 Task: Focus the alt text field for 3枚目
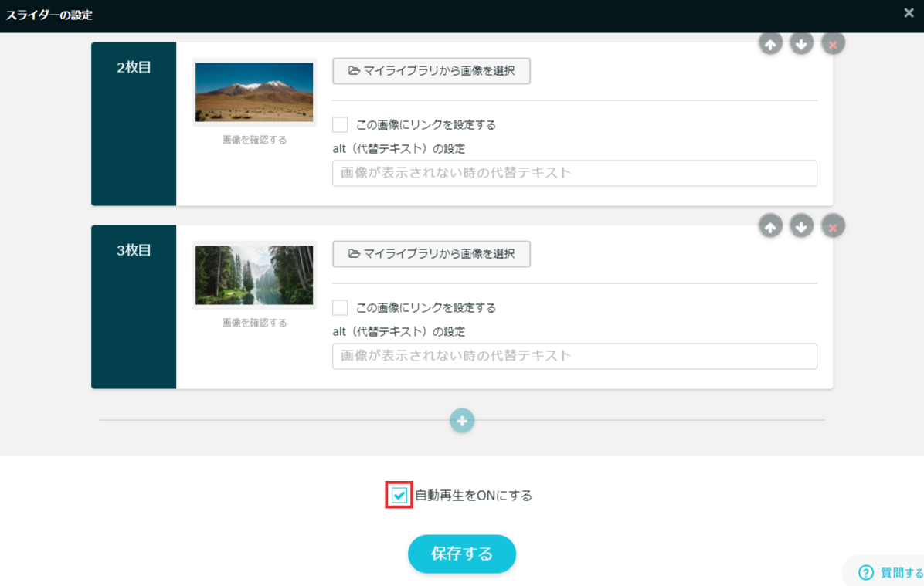[575, 357]
